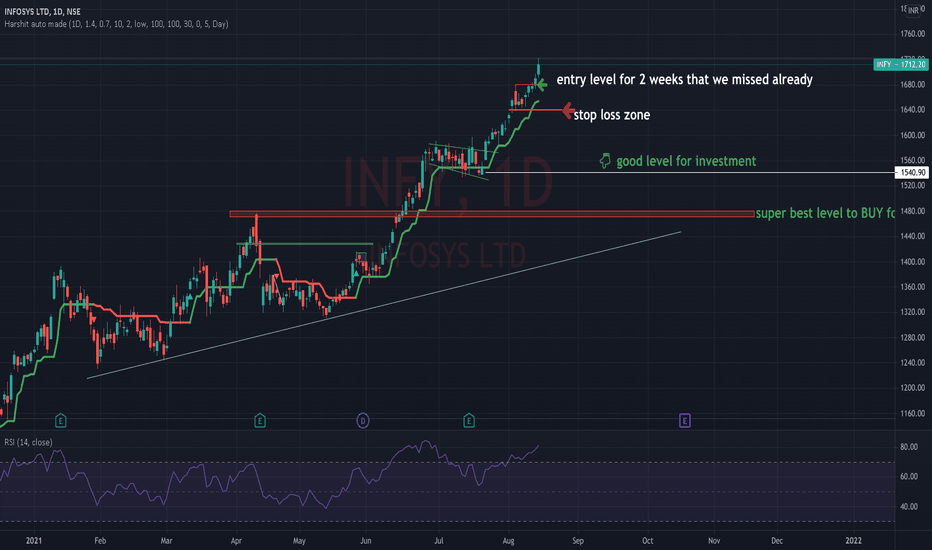Click the 1320.00 price scale value
This screenshot has width=932, height=550.
point(912,312)
